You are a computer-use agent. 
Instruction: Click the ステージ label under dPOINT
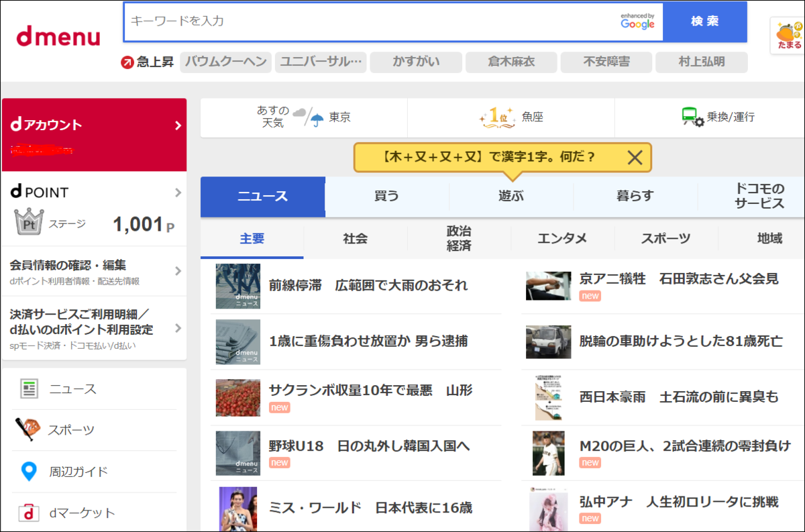(x=68, y=224)
